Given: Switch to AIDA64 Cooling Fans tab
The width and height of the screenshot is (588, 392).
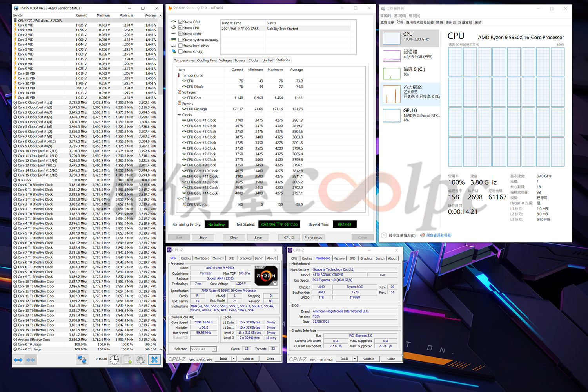Looking at the screenshot, I should coord(207,60).
